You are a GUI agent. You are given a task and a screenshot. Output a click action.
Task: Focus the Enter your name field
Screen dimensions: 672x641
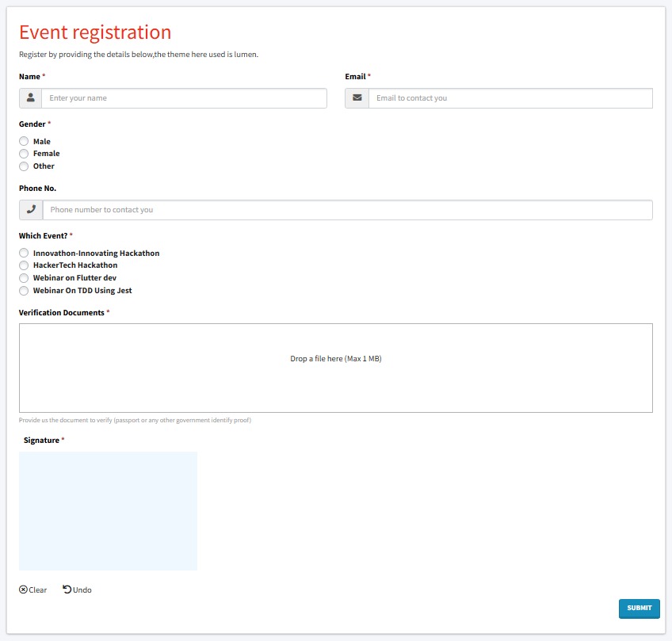point(184,98)
